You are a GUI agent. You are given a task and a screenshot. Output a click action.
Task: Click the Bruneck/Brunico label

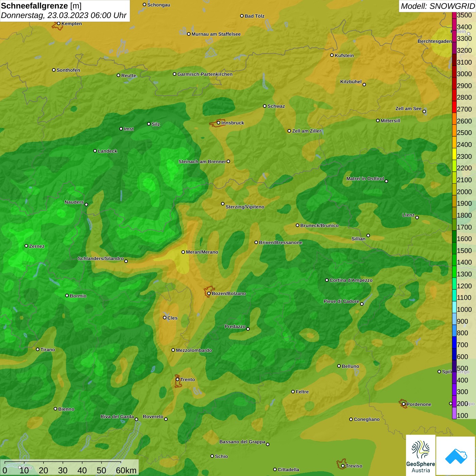point(319,225)
